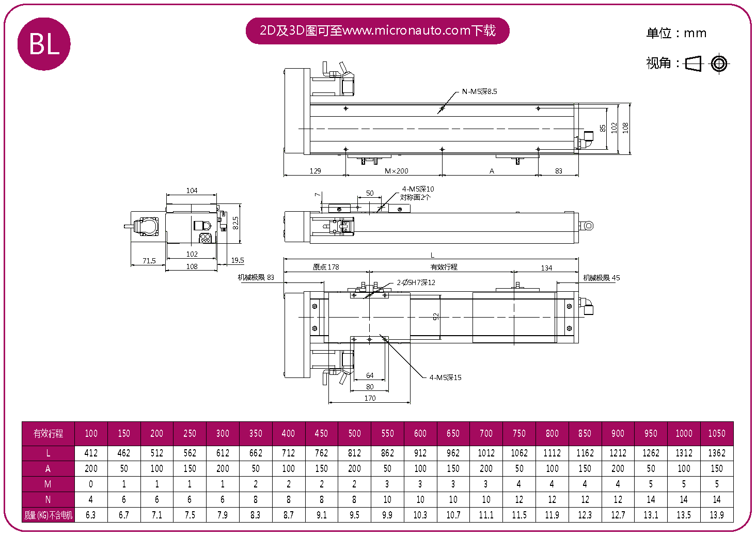Viewport: 756px width, 536px height.
Task: Select the mass value 6.3 cell
Action: point(91,515)
